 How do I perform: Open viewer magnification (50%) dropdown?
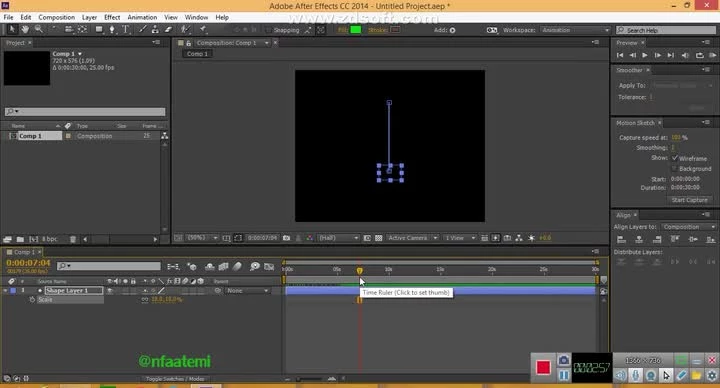point(202,238)
